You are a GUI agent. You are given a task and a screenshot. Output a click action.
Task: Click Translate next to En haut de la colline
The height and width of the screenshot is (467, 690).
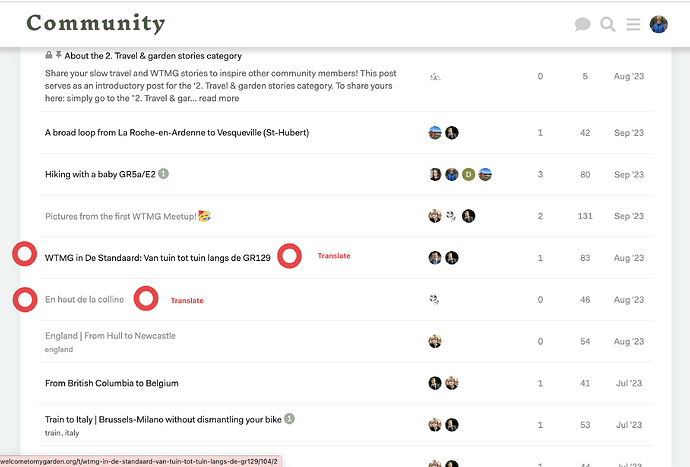187,301
